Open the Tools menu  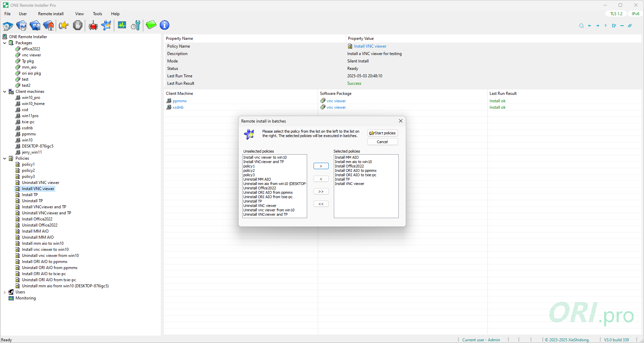click(97, 14)
